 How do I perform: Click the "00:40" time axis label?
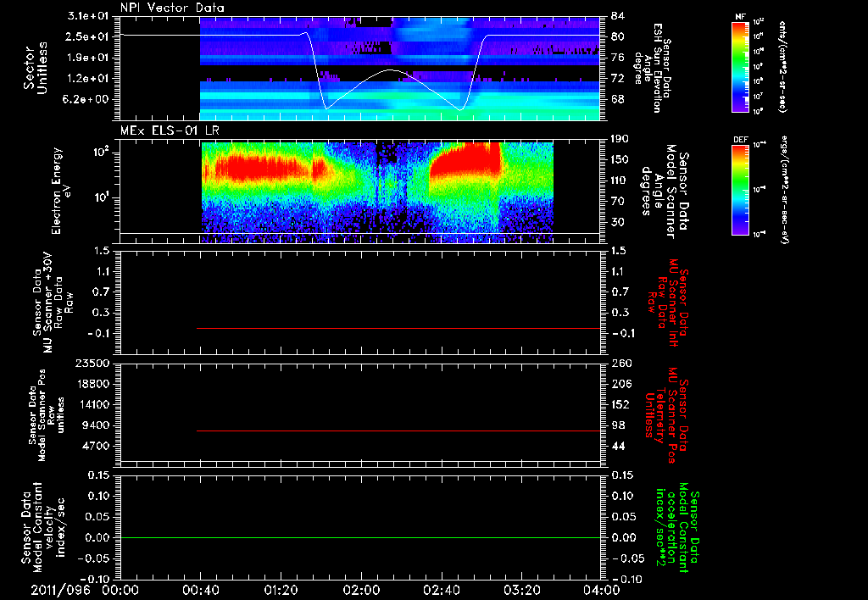[x=200, y=590]
